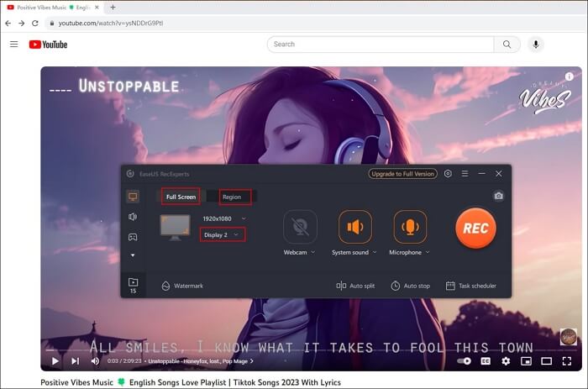Take a screenshot with the camera icon
588x389 pixels.
click(498, 196)
